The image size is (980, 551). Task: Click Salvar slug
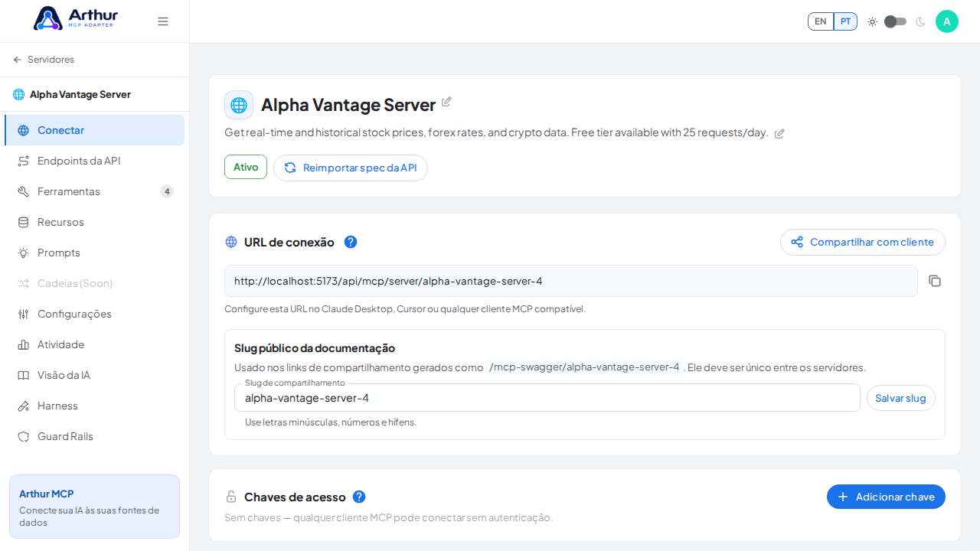point(901,398)
